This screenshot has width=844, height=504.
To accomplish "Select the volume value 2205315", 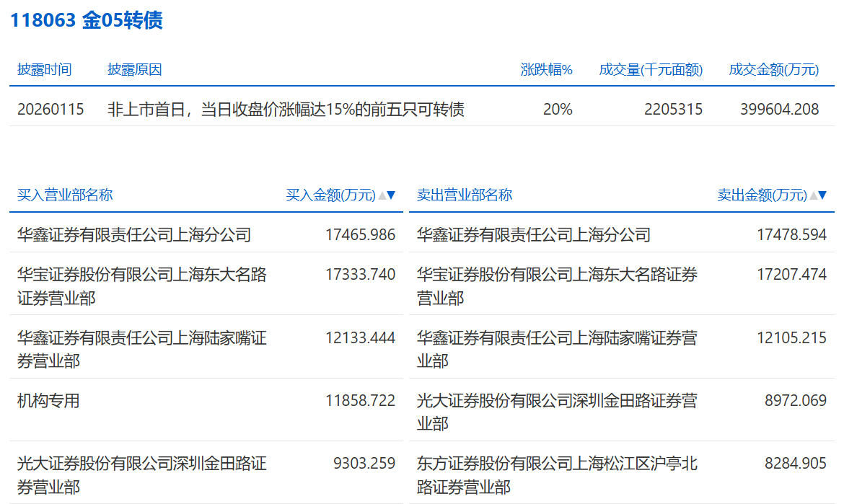I will (673, 110).
